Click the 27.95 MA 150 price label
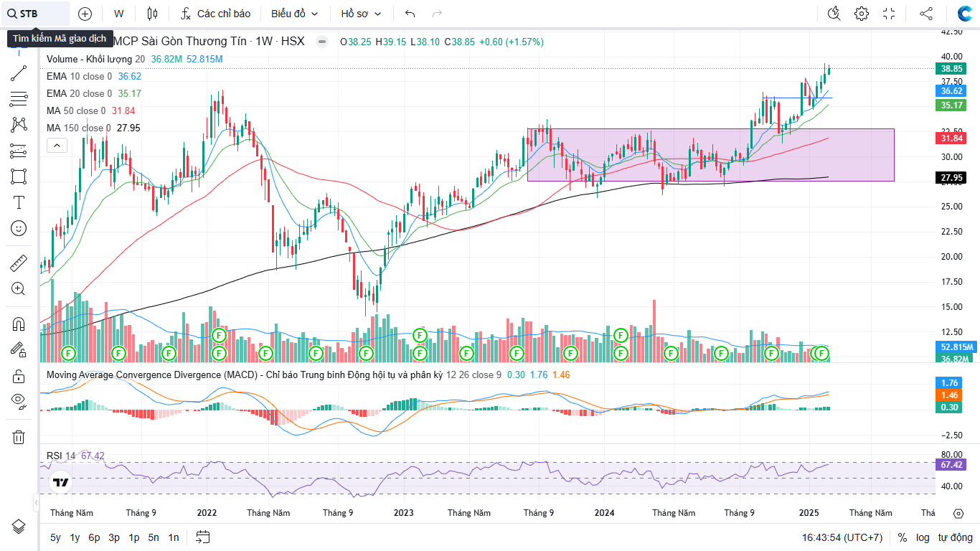Viewport: 980px width, 551px height. tap(951, 177)
